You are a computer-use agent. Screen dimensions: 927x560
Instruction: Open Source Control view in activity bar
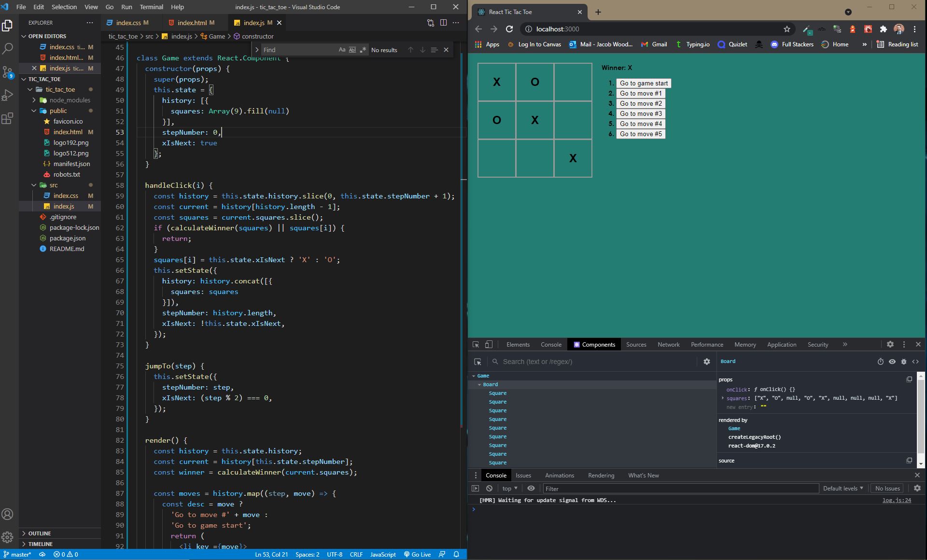tap(8, 72)
